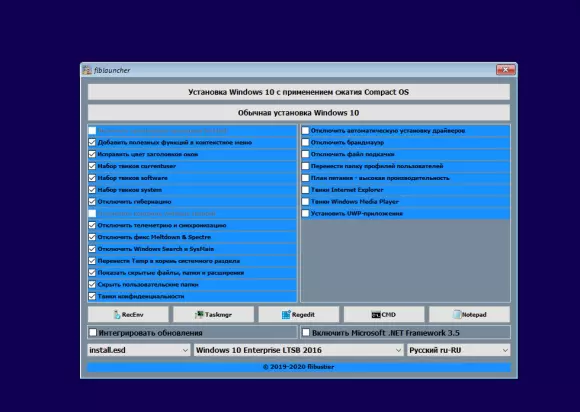
Task: Enable 'План питания - высокая производительность'
Action: pyautogui.click(x=305, y=178)
